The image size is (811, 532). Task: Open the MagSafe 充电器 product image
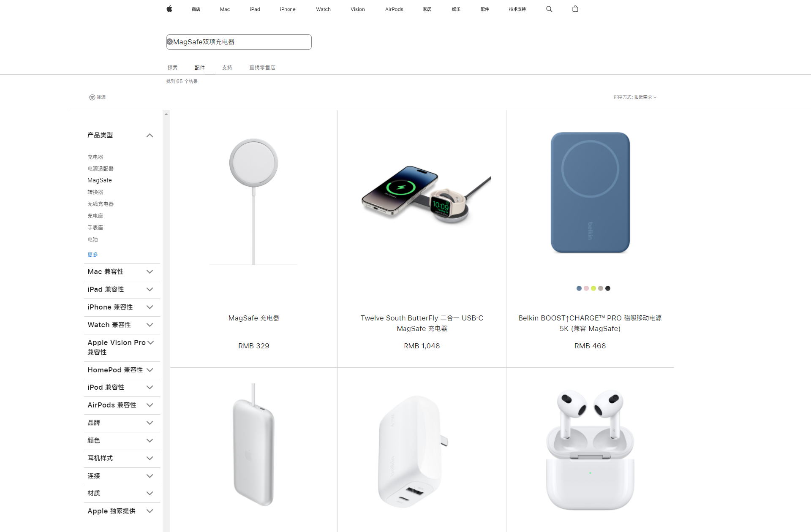[253, 202]
